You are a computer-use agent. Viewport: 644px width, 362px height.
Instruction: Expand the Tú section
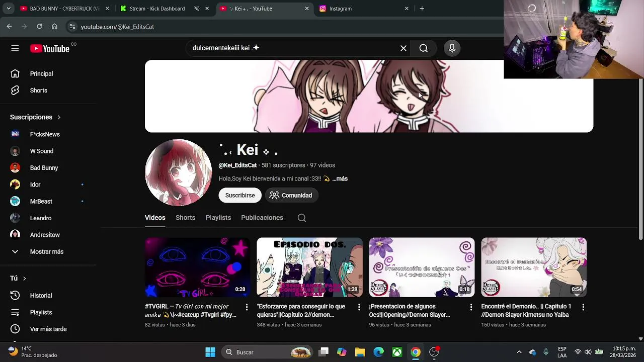(18, 279)
